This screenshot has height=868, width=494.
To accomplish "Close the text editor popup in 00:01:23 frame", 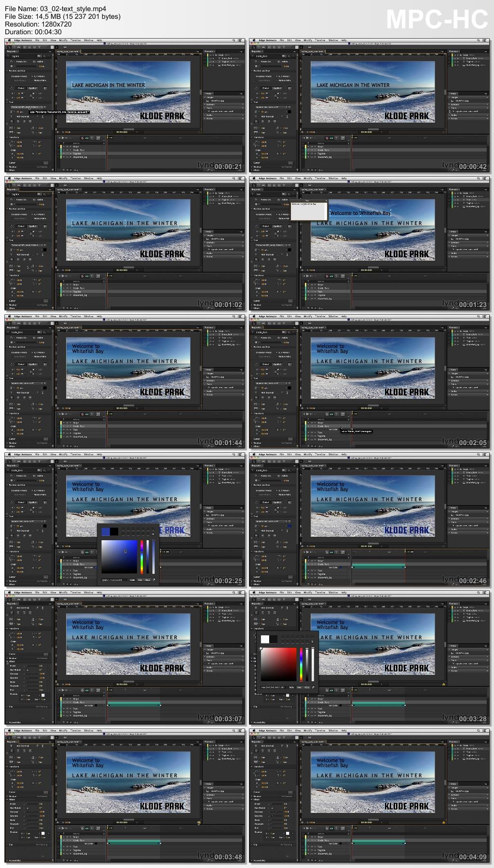I will (326, 201).
